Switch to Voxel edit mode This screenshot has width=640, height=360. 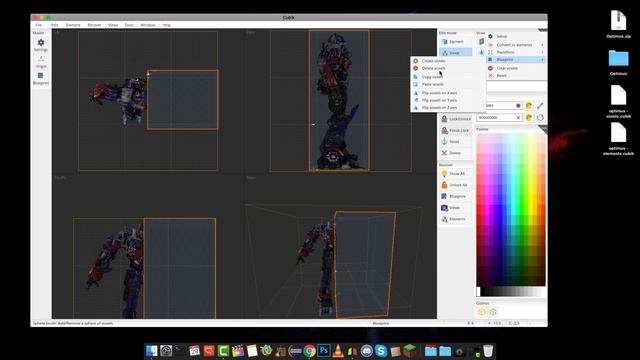[x=456, y=53]
